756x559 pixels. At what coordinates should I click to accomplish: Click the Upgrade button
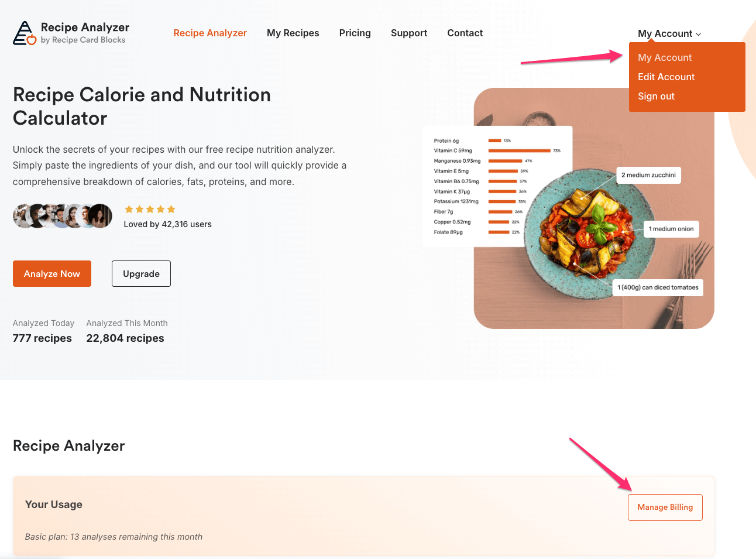click(x=141, y=273)
